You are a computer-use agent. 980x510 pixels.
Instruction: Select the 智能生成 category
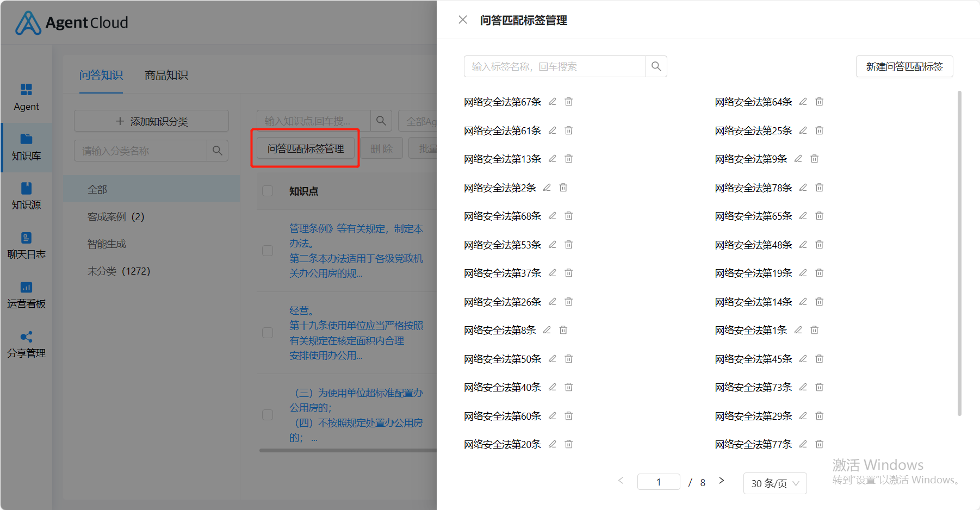click(152, 244)
